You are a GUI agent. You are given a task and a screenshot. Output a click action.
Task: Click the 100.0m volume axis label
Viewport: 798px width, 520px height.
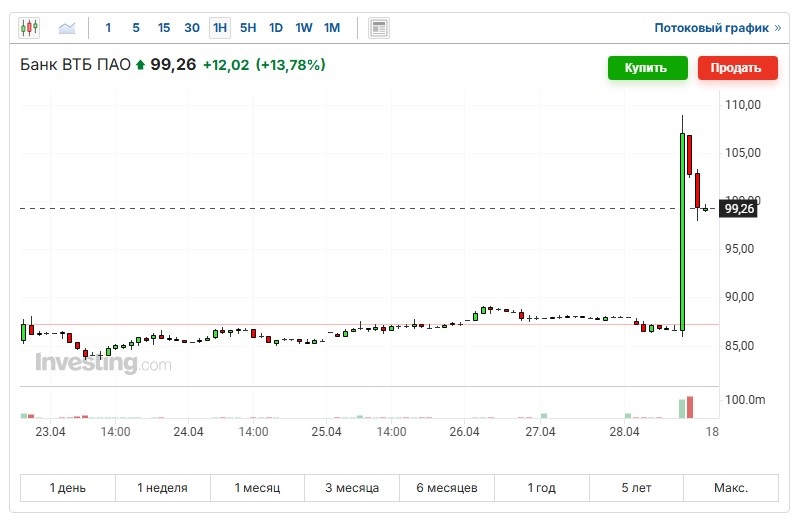click(745, 399)
